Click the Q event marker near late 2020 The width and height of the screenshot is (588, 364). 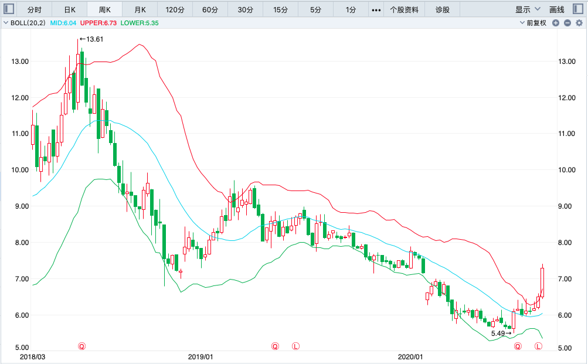pos(518,346)
